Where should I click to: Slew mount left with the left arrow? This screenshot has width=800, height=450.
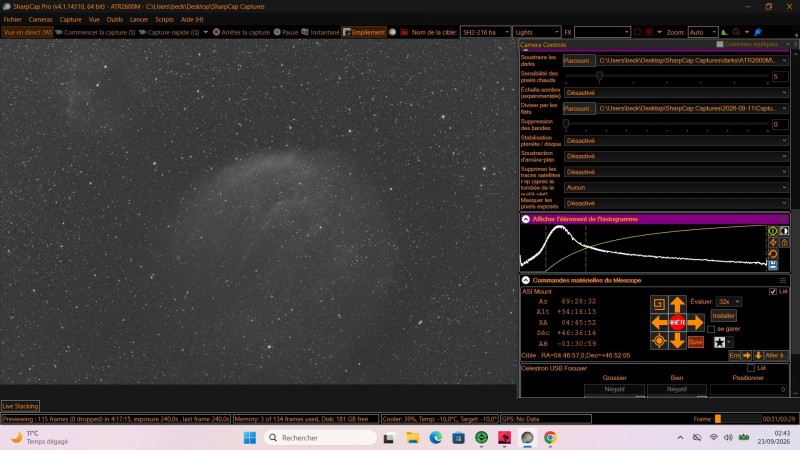[659, 322]
